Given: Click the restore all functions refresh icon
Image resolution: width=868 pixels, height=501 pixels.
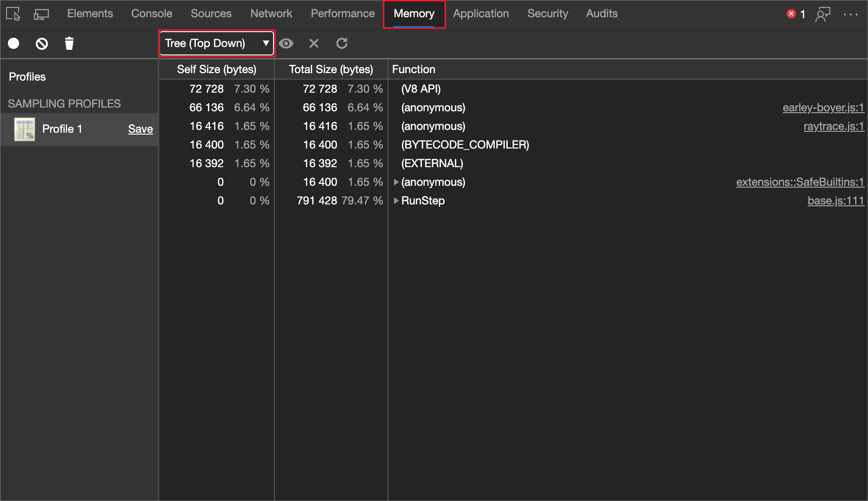Looking at the screenshot, I should click(342, 43).
